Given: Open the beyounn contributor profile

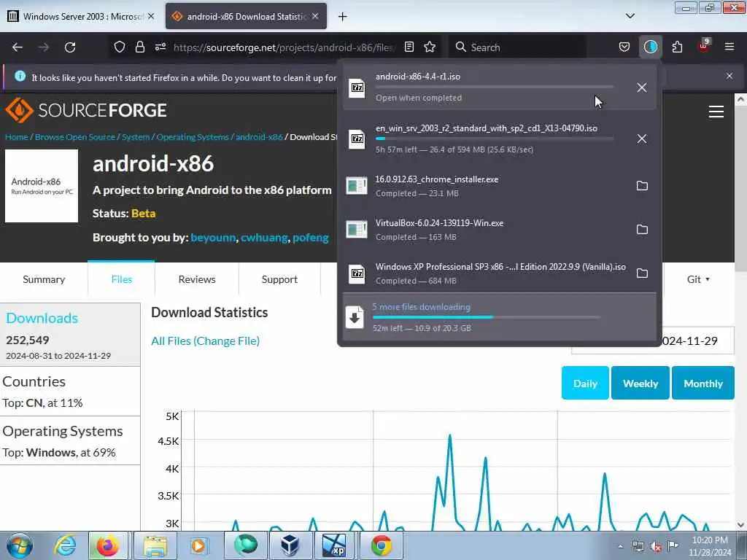Looking at the screenshot, I should 213,238.
